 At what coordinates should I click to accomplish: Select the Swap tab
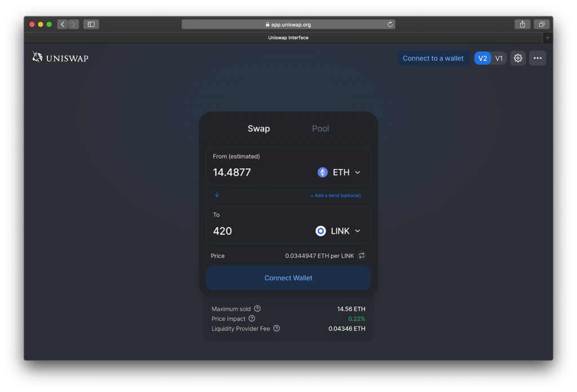(x=259, y=128)
